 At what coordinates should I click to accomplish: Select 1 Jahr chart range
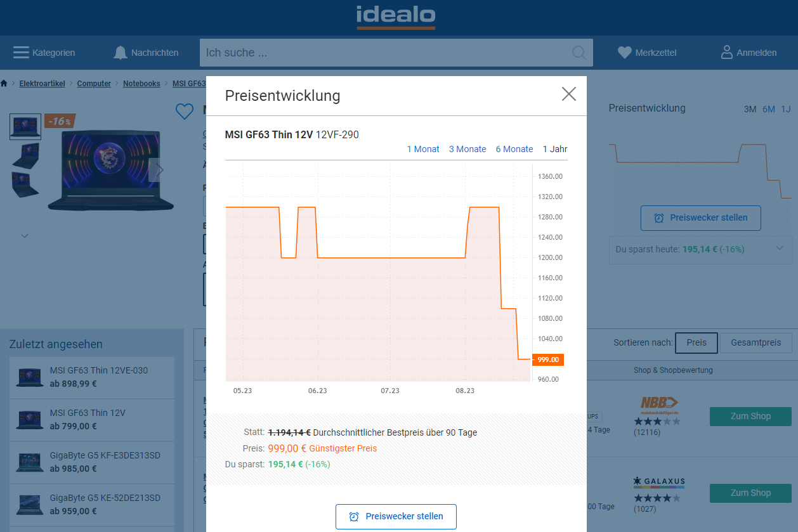tap(555, 149)
